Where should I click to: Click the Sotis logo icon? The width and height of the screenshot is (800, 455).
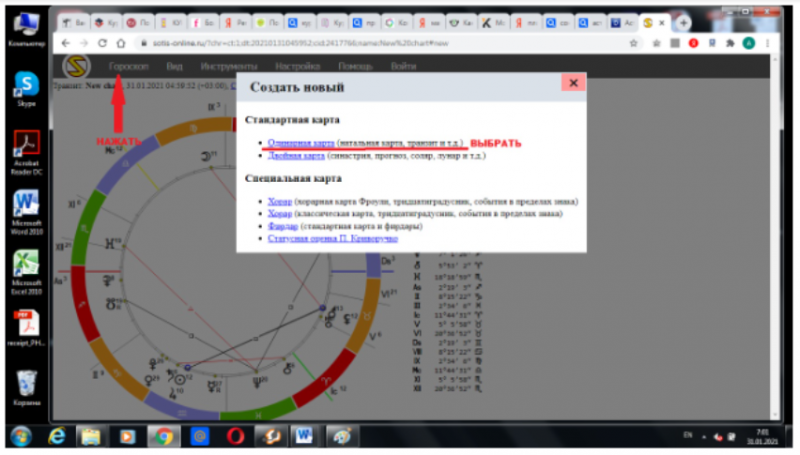point(75,68)
